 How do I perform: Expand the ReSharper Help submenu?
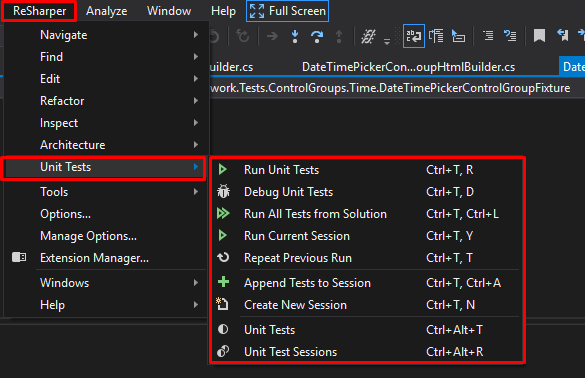point(106,305)
